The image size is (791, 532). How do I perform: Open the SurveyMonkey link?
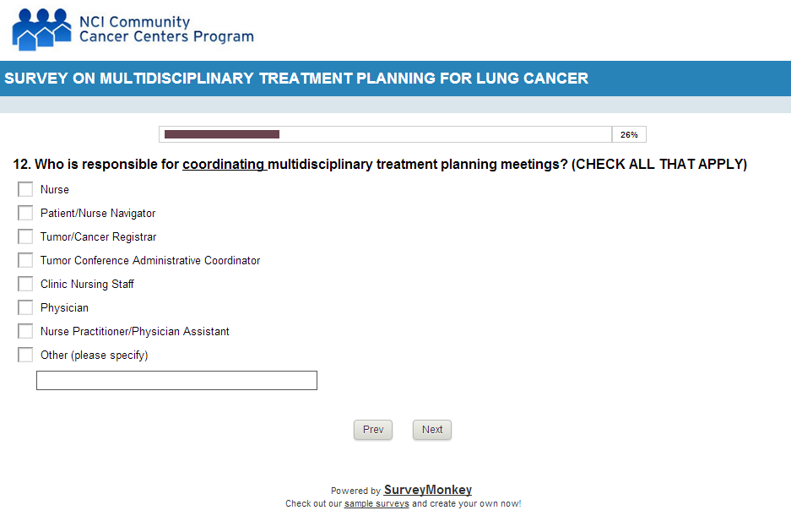point(427,490)
